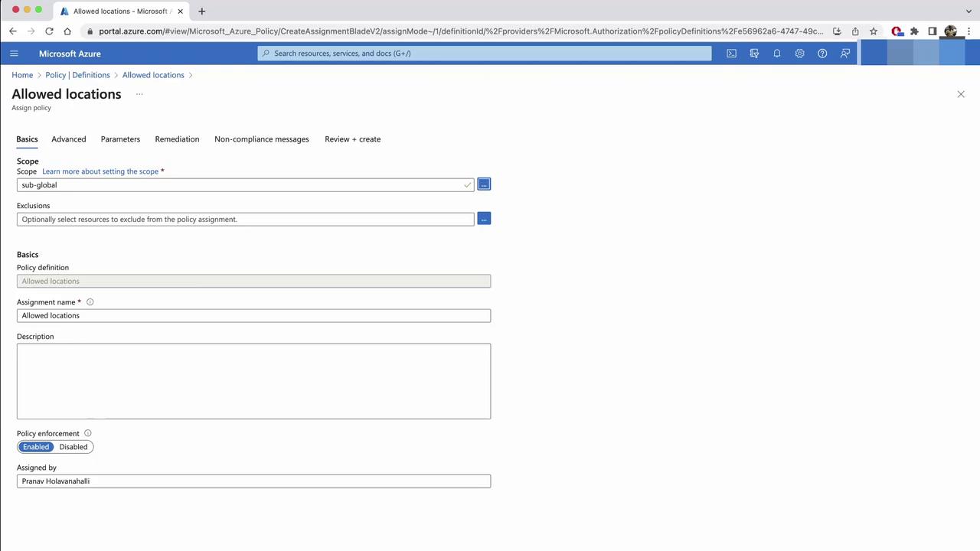The width and height of the screenshot is (980, 551).
Task: Switch to the Basics tab
Action: pyautogui.click(x=27, y=139)
